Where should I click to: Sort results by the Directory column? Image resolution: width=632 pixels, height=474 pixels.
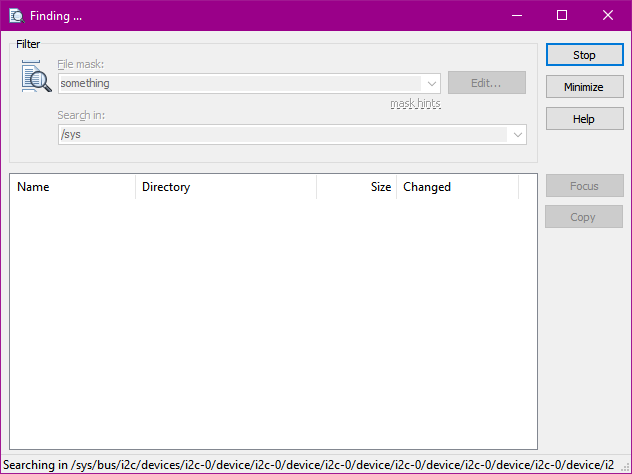(225, 187)
